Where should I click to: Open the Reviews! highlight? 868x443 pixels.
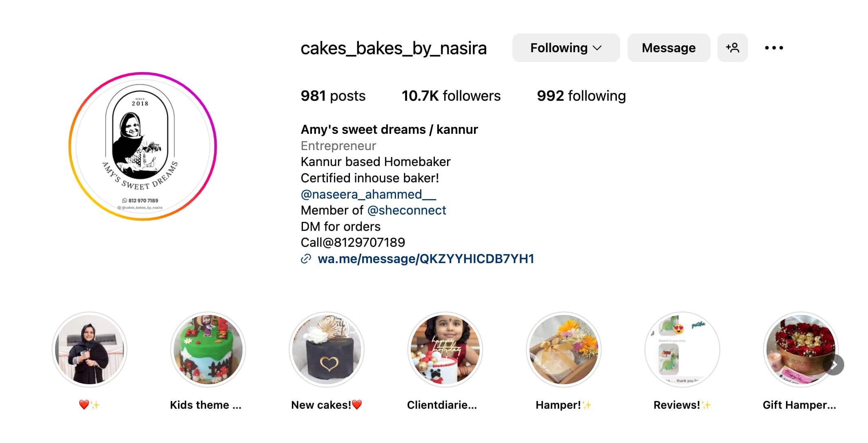coord(682,350)
